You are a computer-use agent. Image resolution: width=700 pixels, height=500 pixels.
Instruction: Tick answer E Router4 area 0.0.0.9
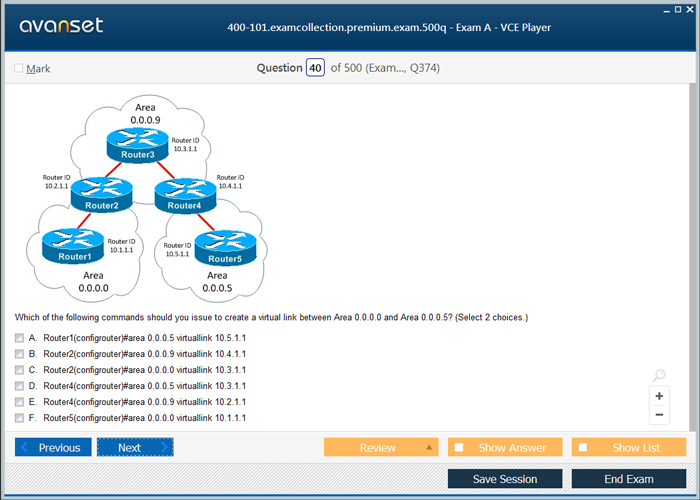[19, 402]
